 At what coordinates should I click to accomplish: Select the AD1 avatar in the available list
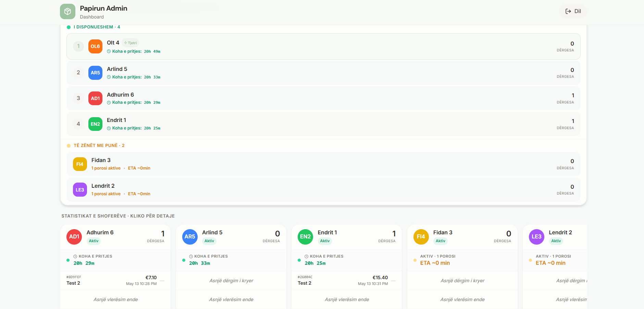95,98
